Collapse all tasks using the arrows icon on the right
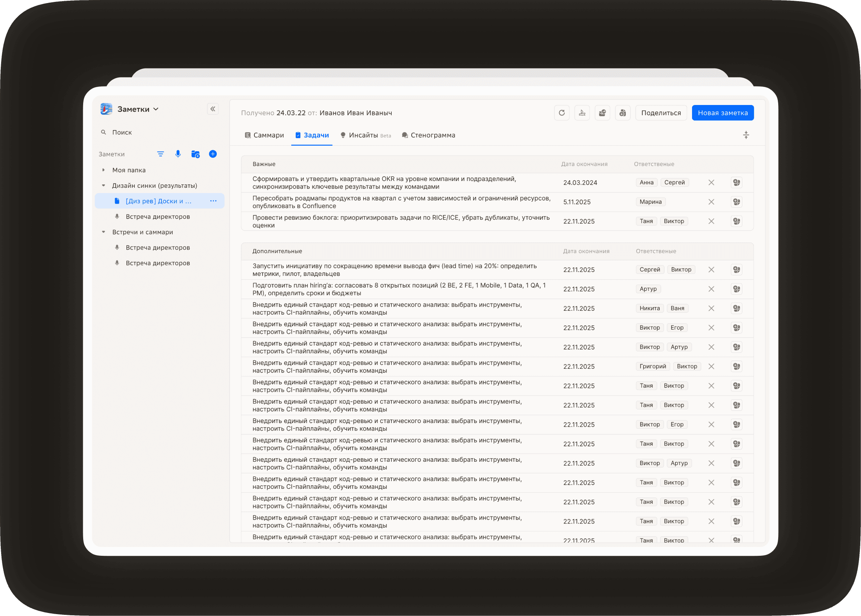This screenshot has width=861, height=616. tap(746, 135)
